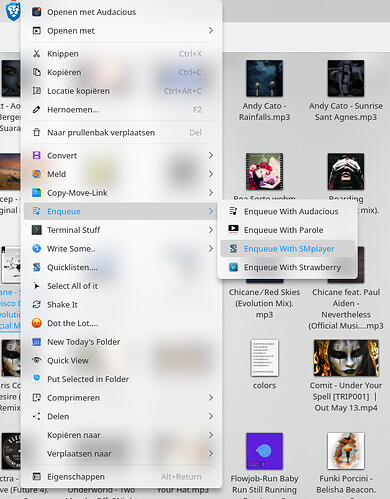390x499 pixels.
Task: Click the refresh icon beside Shake It
Action: click(x=37, y=305)
